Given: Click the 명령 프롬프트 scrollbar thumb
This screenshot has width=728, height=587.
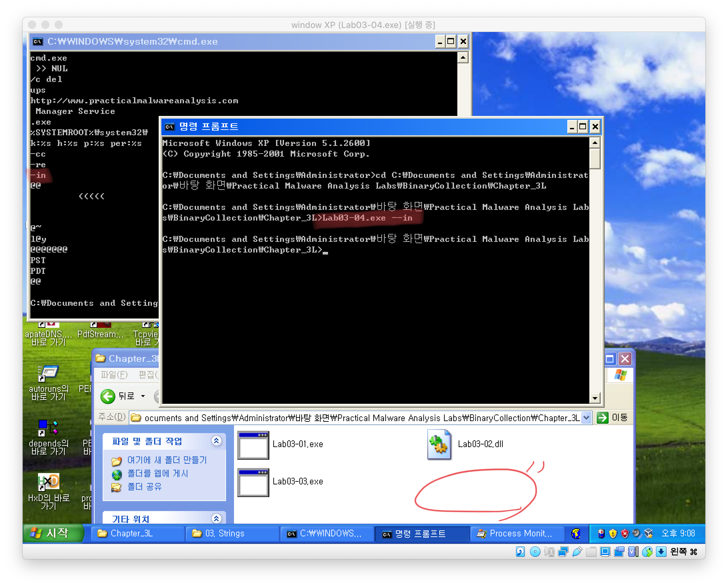Looking at the screenshot, I should [595, 158].
